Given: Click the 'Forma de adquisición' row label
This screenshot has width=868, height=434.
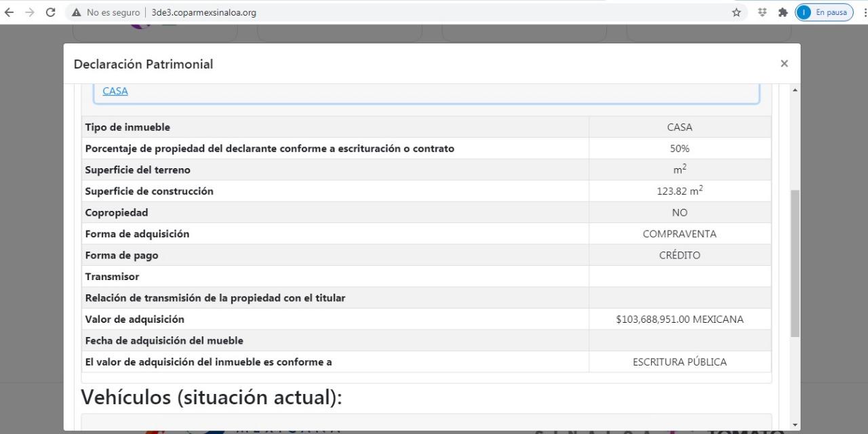Looking at the screenshot, I should coord(137,234).
